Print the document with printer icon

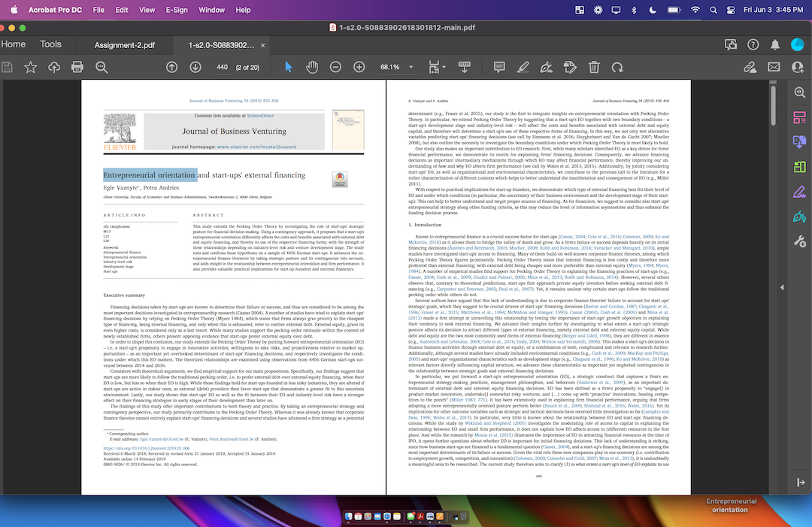tap(77, 67)
